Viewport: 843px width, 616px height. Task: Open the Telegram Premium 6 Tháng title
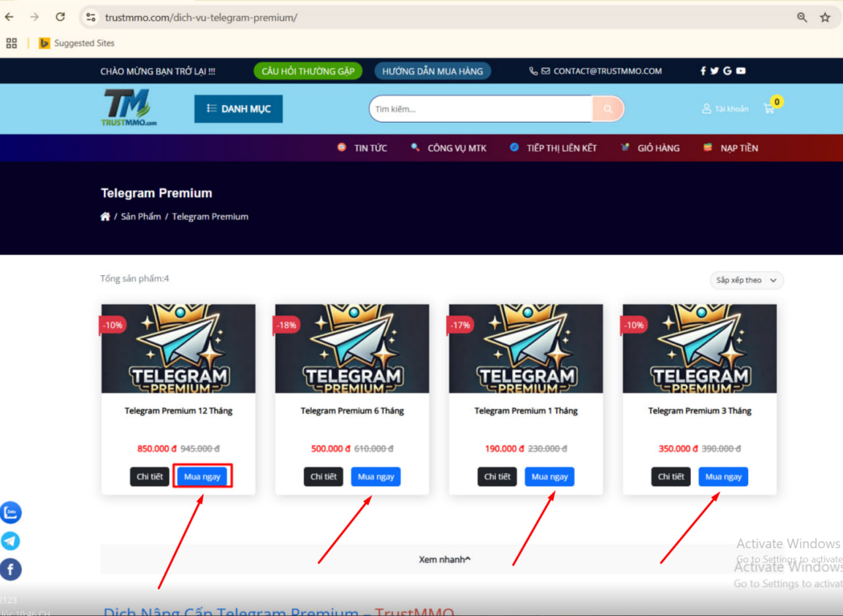(x=352, y=411)
